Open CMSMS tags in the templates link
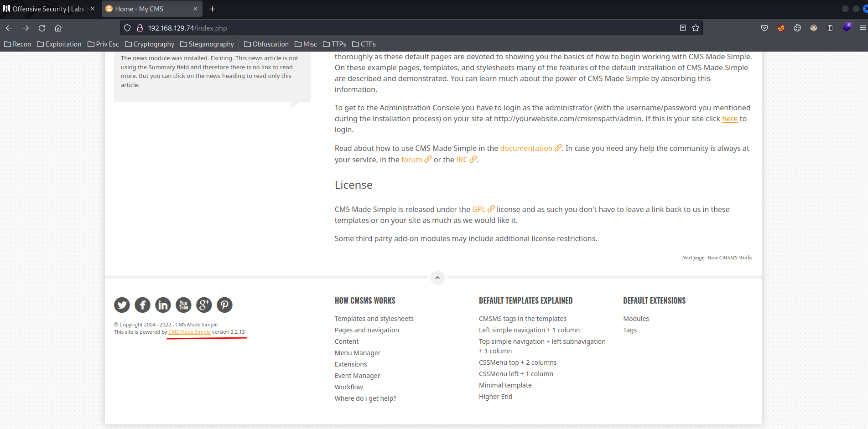Image resolution: width=868 pixels, height=429 pixels. tap(523, 319)
